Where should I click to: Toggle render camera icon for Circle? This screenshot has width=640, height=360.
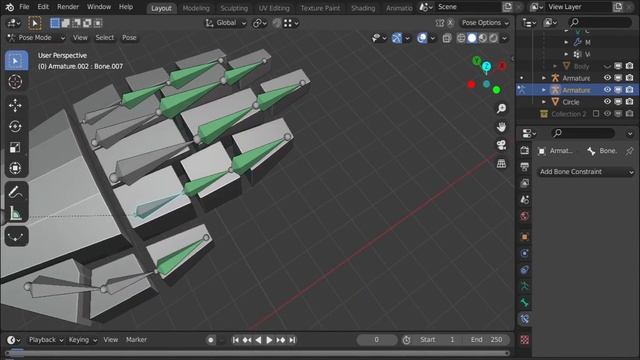tap(630, 102)
